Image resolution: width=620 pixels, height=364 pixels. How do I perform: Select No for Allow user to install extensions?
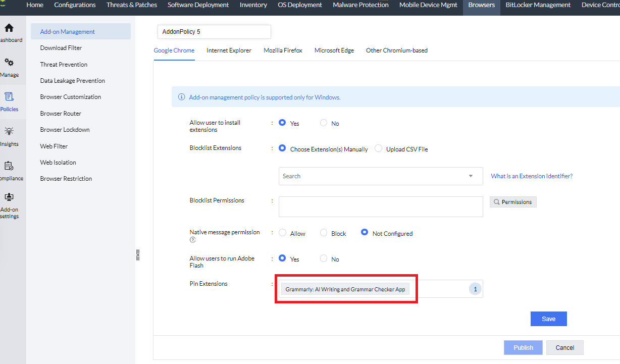324,123
